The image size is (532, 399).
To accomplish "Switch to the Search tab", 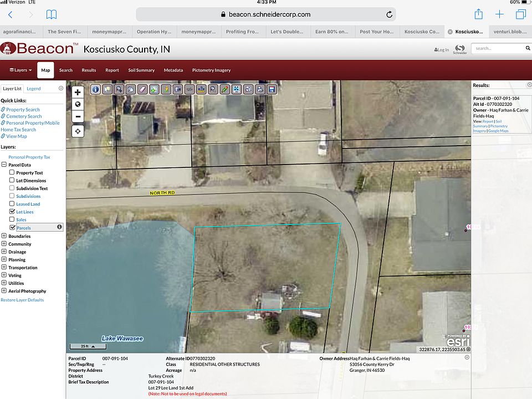I will pyautogui.click(x=66, y=70).
